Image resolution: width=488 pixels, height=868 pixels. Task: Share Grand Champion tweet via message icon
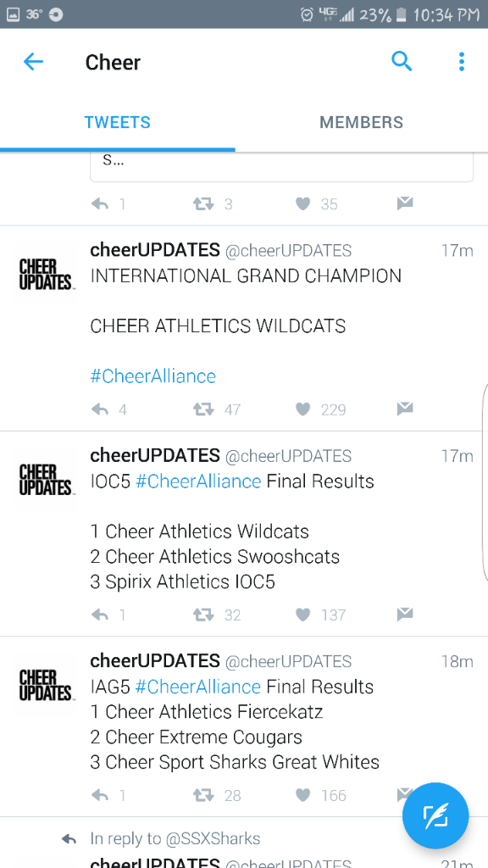pyautogui.click(x=405, y=409)
